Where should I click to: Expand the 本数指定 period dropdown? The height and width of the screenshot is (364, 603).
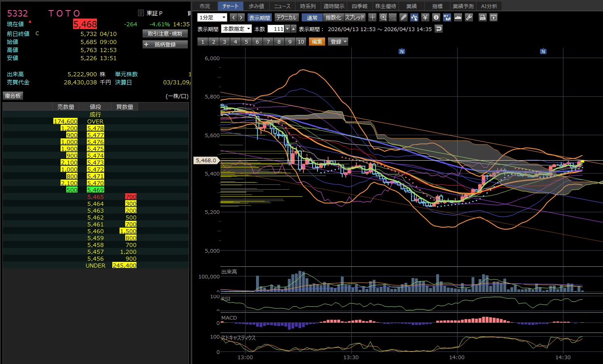tap(236, 29)
